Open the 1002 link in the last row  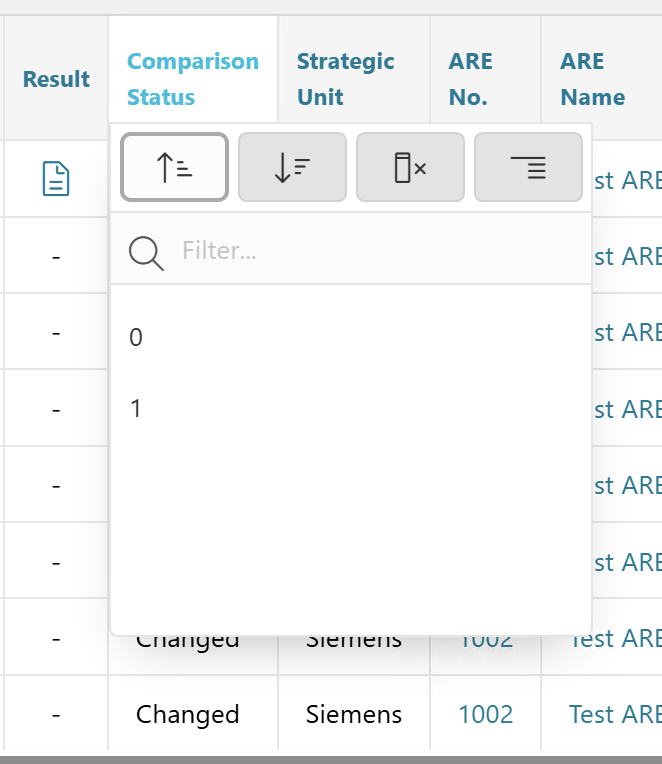[485, 714]
